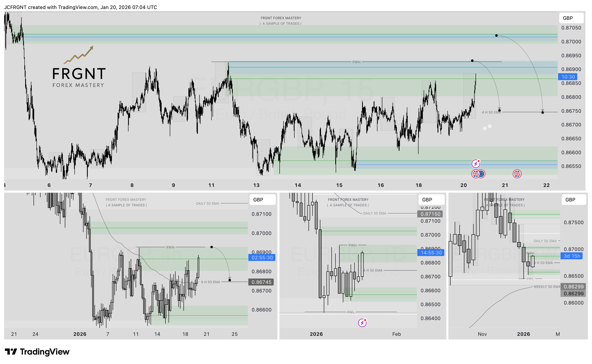Click 2026 on the 4h time axis
592x364 pixels.
click(x=80, y=334)
